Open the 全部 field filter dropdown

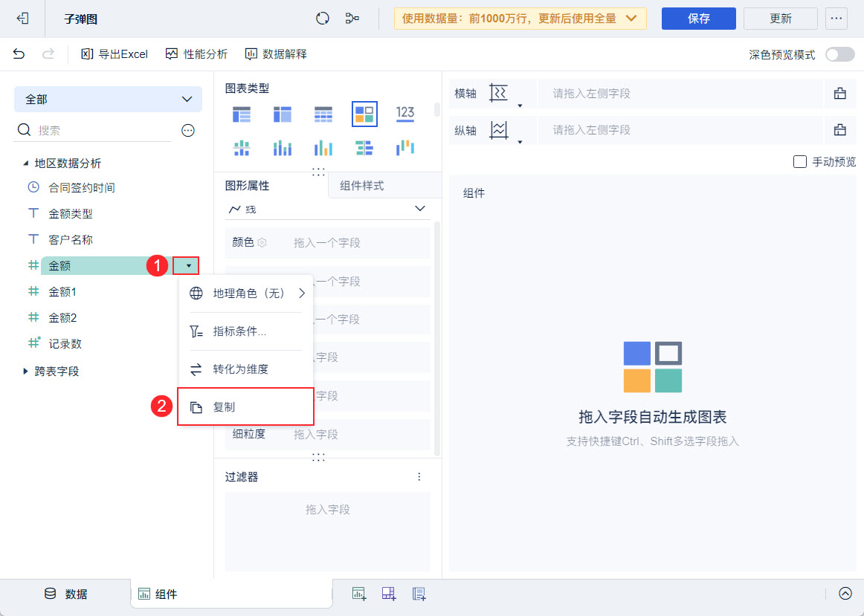click(x=108, y=99)
